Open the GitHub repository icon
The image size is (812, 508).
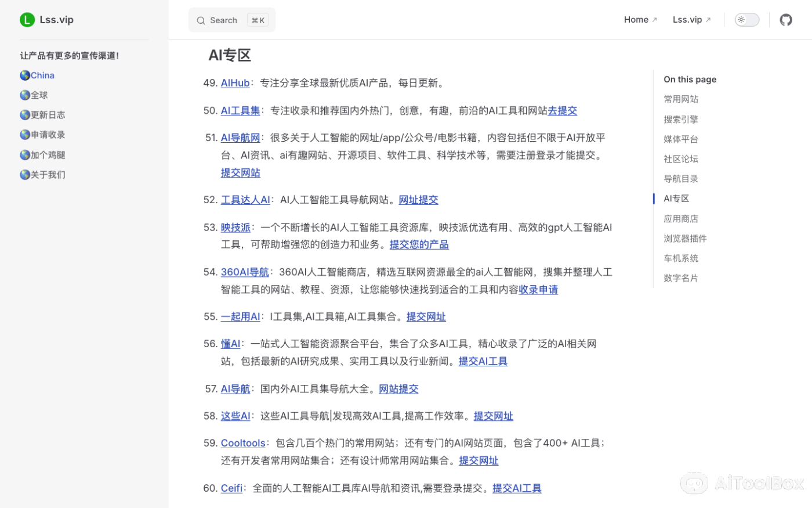786,19
